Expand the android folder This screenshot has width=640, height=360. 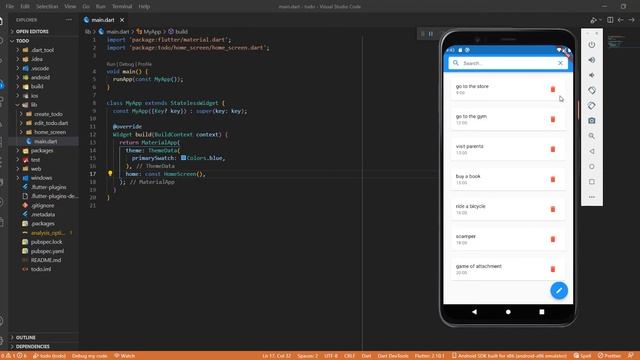click(x=40, y=78)
